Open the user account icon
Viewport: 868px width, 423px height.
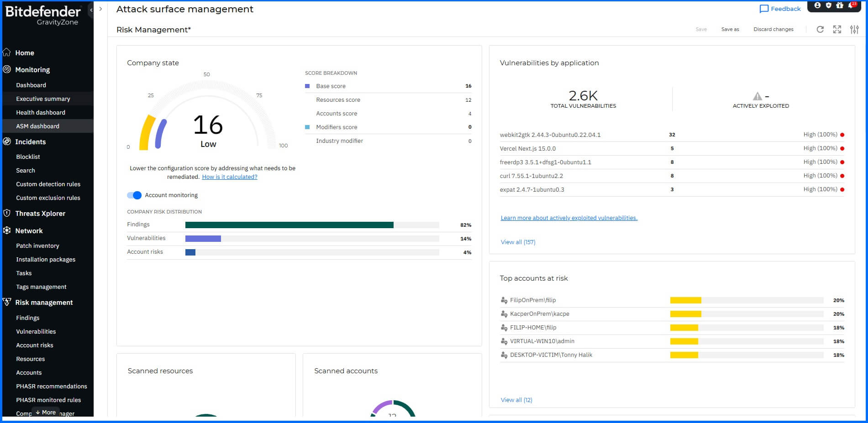pos(817,5)
